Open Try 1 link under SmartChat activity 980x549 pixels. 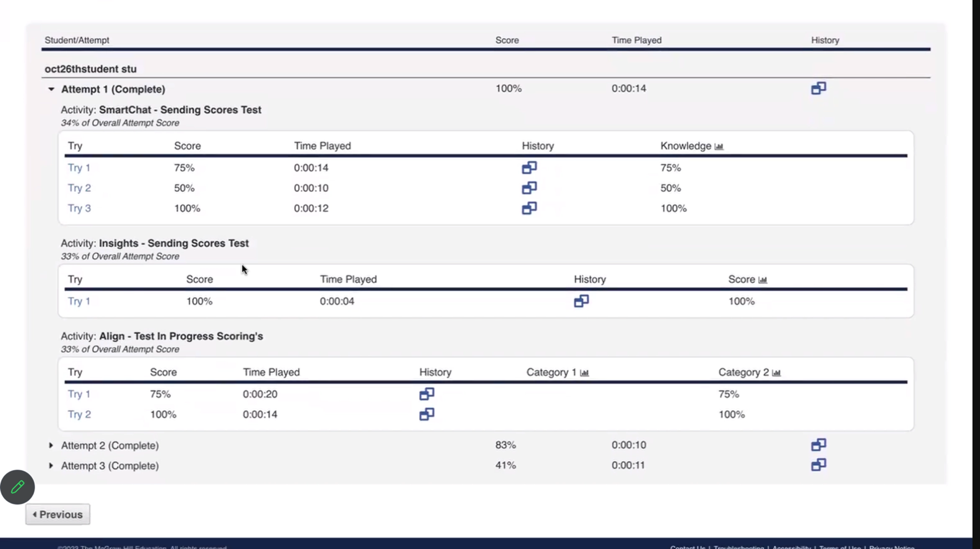tap(79, 168)
